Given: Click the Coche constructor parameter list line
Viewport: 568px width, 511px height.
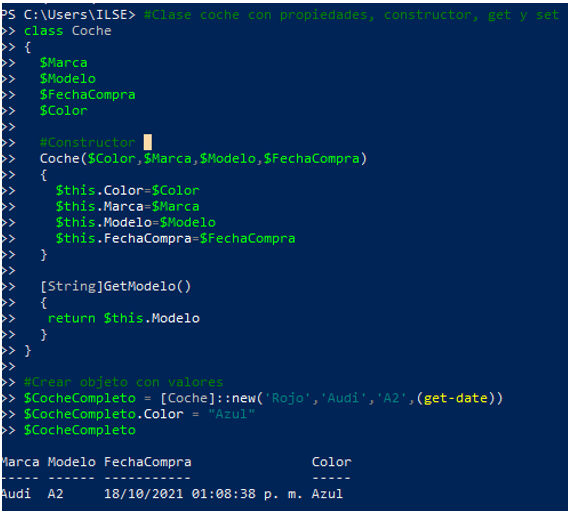Looking at the screenshot, I should pyautogui.click(x=203, y=159).
